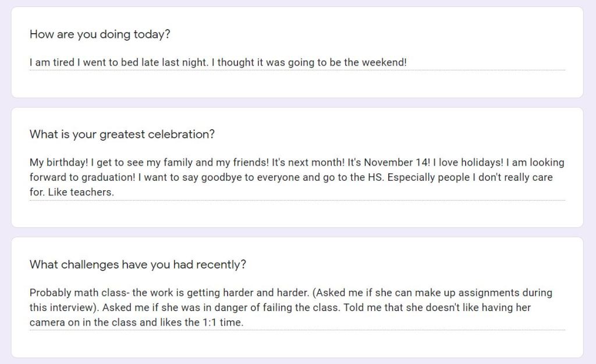Click the line starting "this interview)."
The height and width of the screenshot is (364, 596).
coord(279,307)
